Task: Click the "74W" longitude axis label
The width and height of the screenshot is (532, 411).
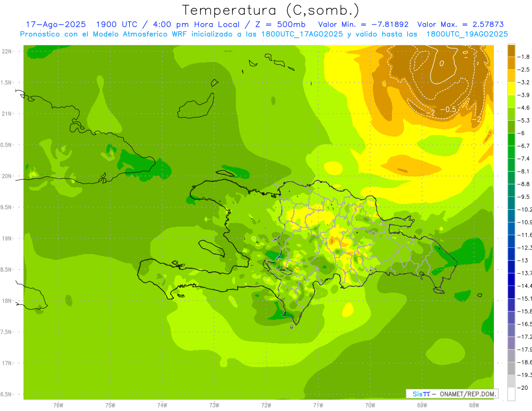Action: (162, 405)
